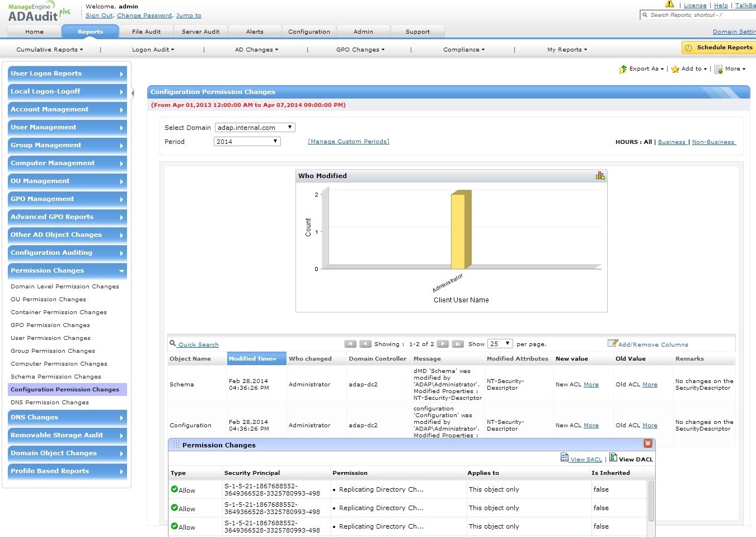
Task: Change the per page count dropdown
Action: tap(500, 344)
